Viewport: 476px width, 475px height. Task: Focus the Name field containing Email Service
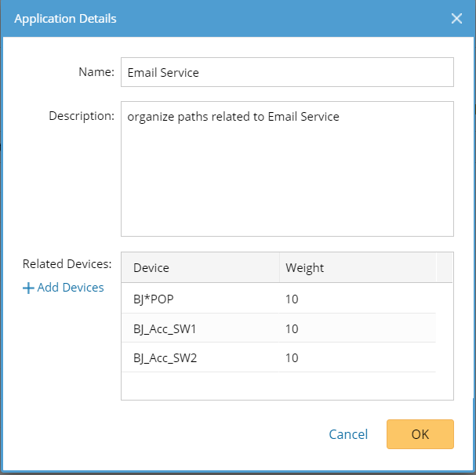tap(287, 72)
